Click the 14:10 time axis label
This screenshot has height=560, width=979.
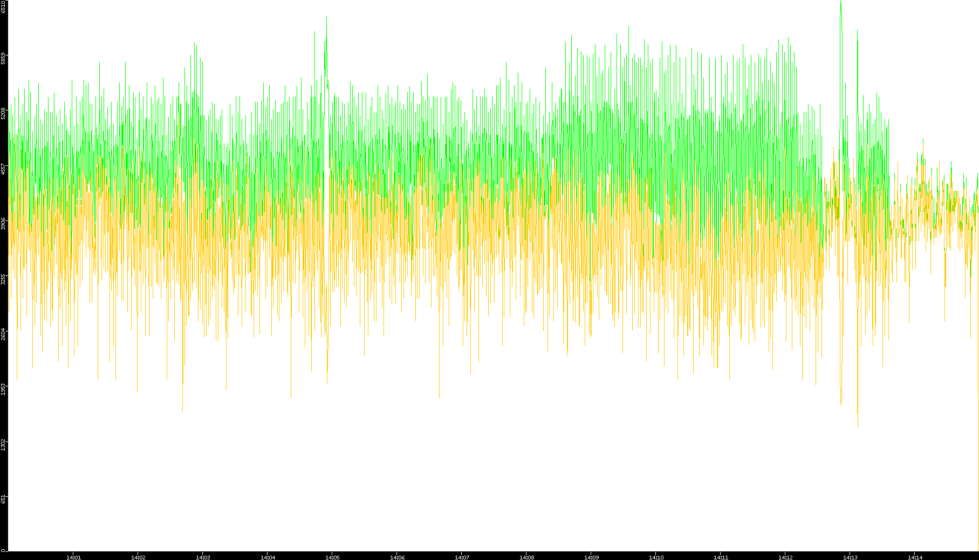656,557
